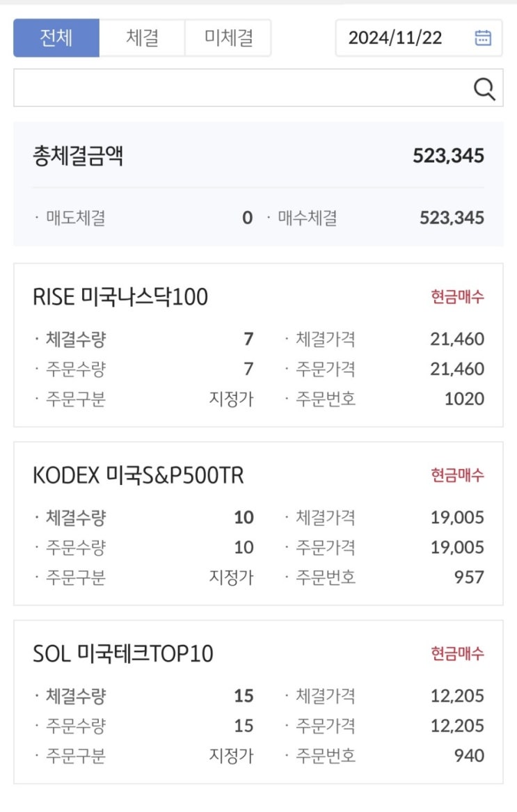Click the 매수체결 amount 523,345
The width and height of the screenshot is (517, 812).
[452, 218]
